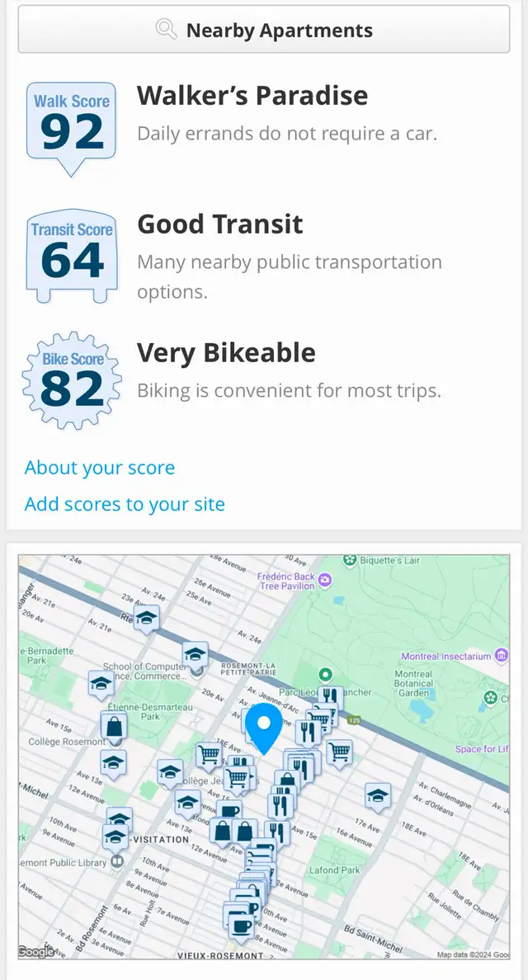
Task: Click the Frédéric Back Tree Pavilion marker
Action: [324, 581]
